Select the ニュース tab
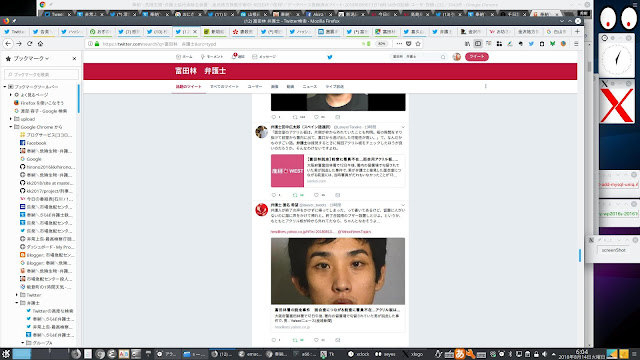The width and height of the screenshot is (640, 360). [310, 87]
